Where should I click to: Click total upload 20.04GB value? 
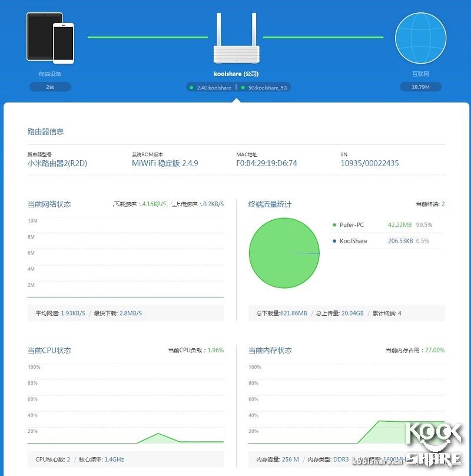point(352,313)
